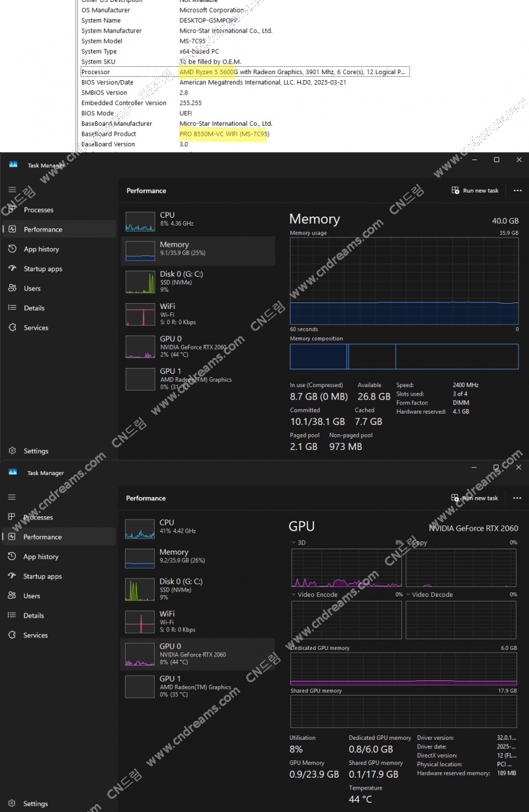Click the Users icon in the Memory window sidebar

click(12, 289)
